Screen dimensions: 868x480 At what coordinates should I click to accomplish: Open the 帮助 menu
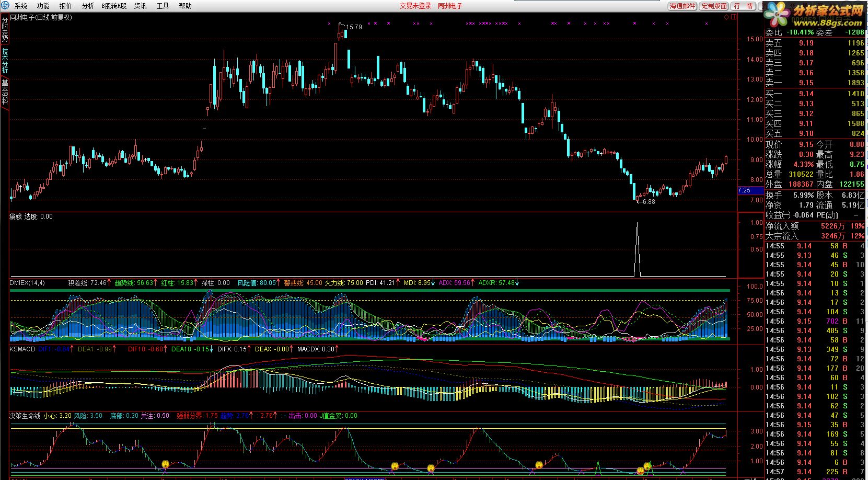(185, 6)
